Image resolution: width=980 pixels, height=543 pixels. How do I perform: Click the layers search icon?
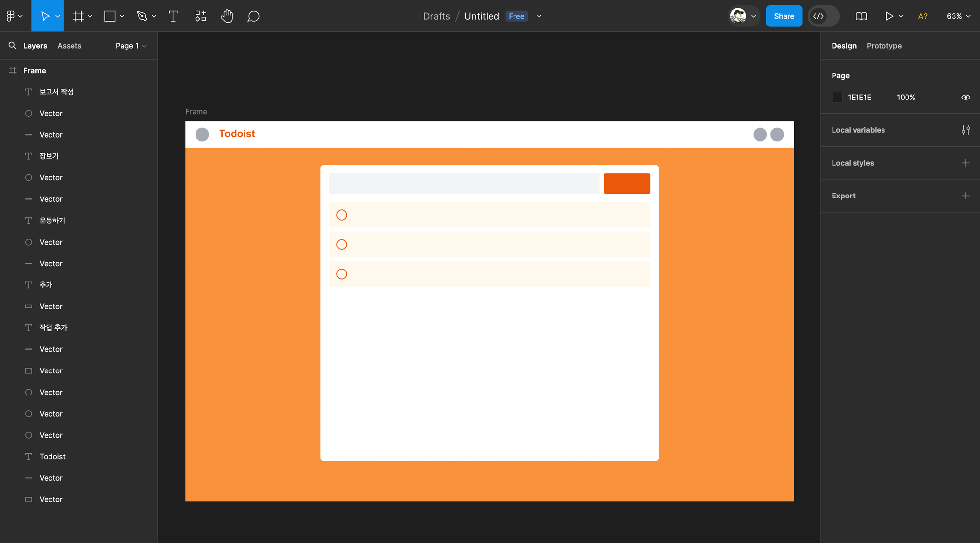point(12,46)
